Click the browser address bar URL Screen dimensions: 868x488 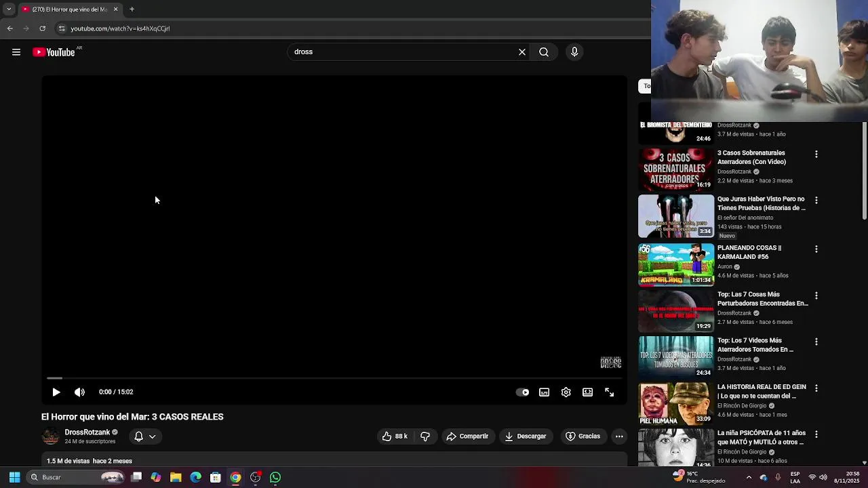(120, 28)
